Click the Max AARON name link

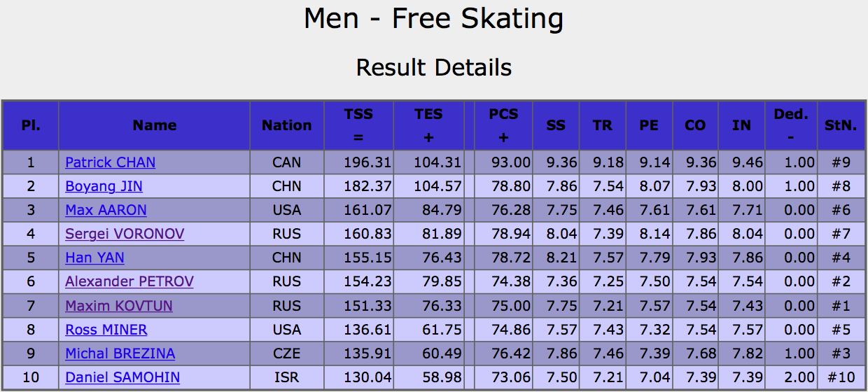pyautogui.click(x=106, y=210)
